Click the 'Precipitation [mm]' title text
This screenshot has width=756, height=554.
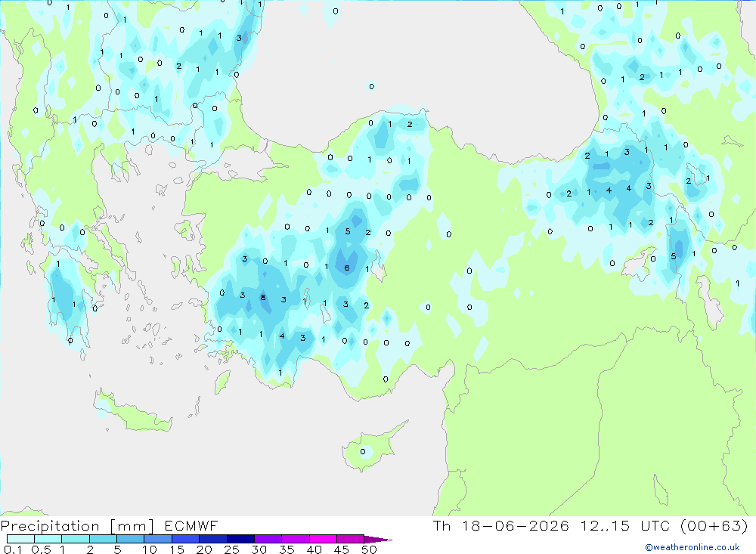77,526
